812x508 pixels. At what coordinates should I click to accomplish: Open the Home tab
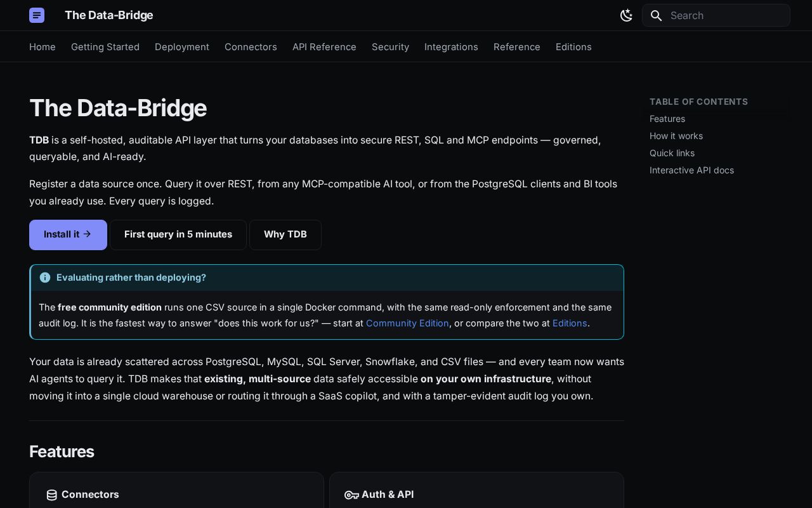pyautogui.click(x=43, y=47)
